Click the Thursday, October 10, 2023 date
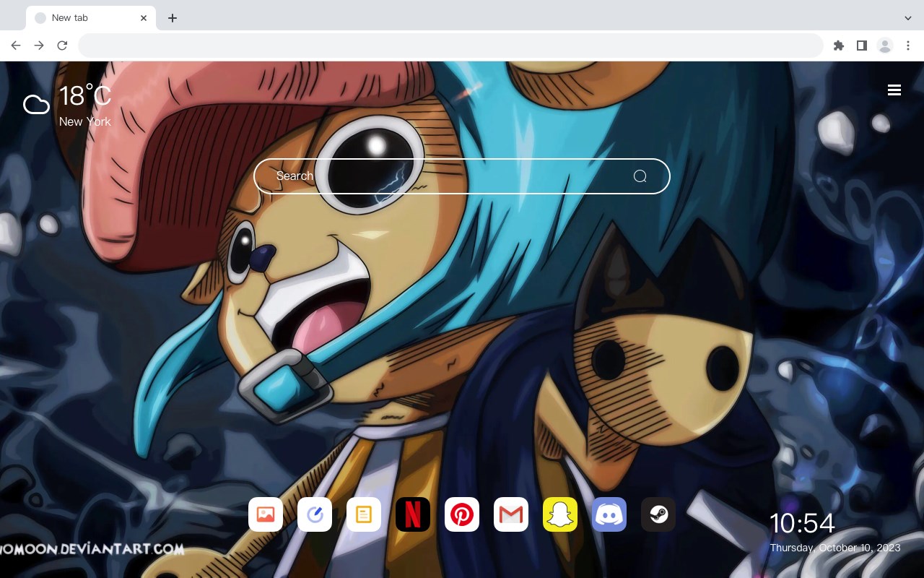This screenshot has height=578, width=924. click(835, 548)
